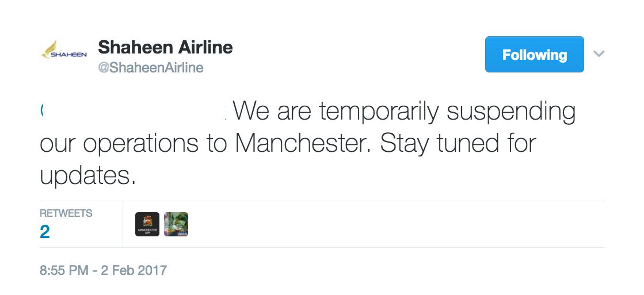View the retweets count number 2
Image resolution: width=644 pixels, height=295 pixels.
45,232
